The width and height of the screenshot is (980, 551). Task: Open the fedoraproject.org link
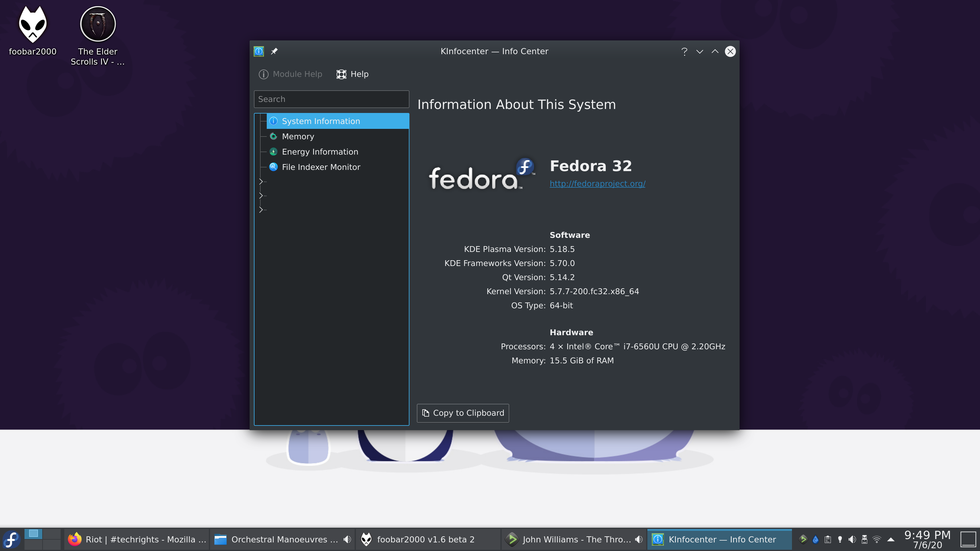click(597, 184)
